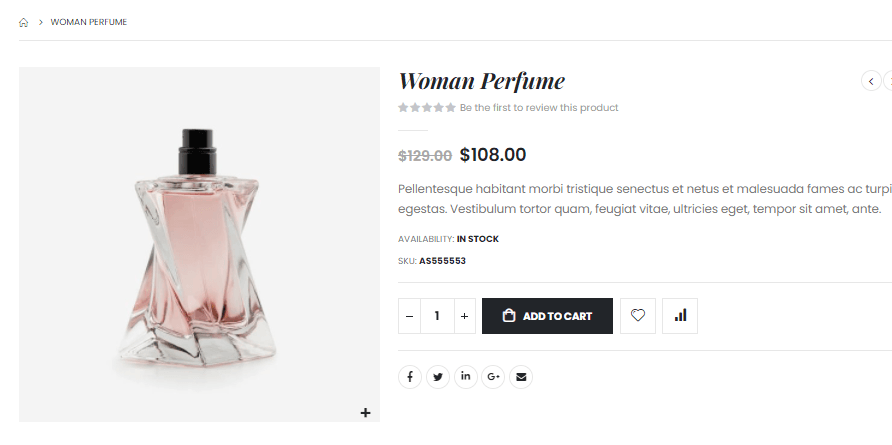Click the quantity input field

[437, 316]
